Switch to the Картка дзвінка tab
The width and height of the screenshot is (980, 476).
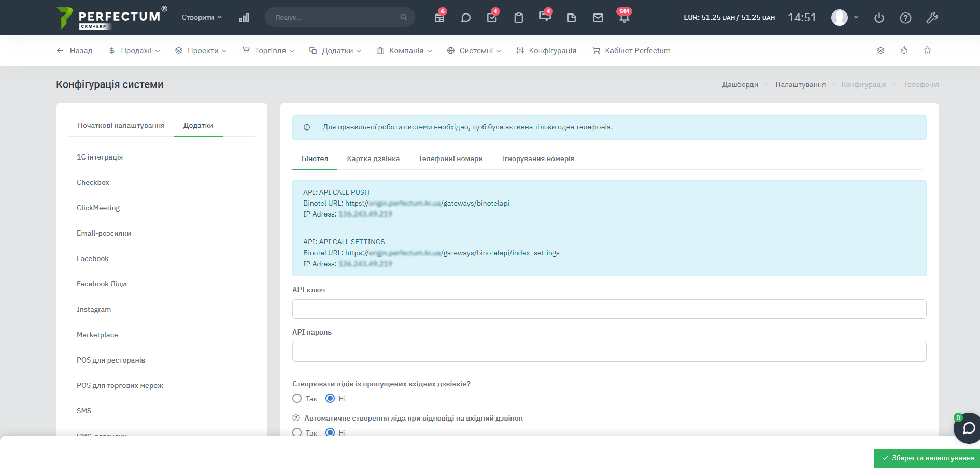click(373, 159)
